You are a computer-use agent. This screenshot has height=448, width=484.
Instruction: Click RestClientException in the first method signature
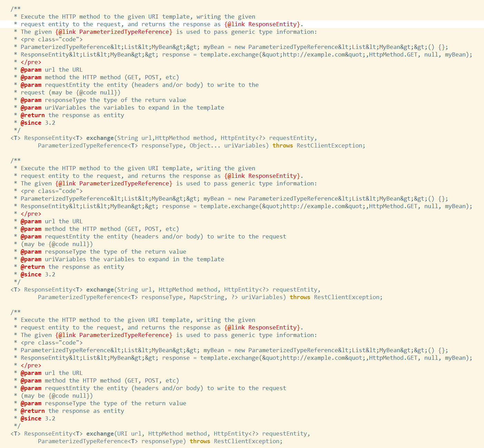pyautogui.click(x=330, y=145)
